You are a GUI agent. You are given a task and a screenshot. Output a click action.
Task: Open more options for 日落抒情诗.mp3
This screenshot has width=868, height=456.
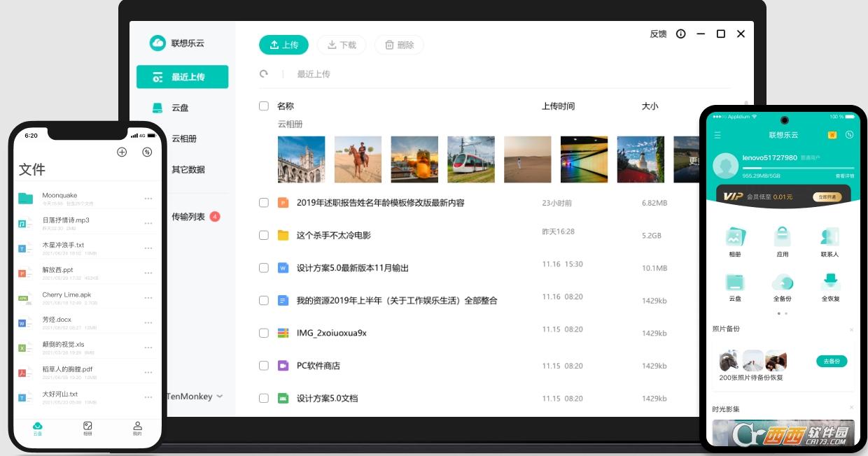click(x=148, y=223)
